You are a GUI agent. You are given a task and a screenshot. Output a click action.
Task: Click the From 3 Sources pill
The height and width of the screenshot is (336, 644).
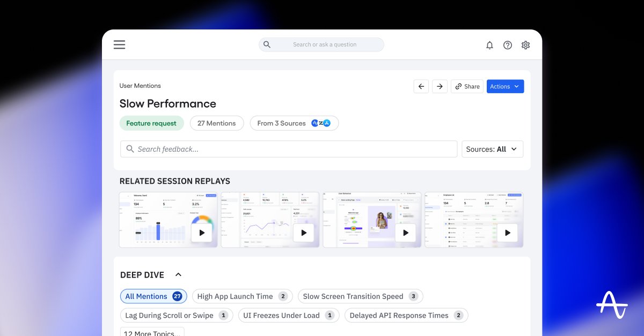pos(294,123)
